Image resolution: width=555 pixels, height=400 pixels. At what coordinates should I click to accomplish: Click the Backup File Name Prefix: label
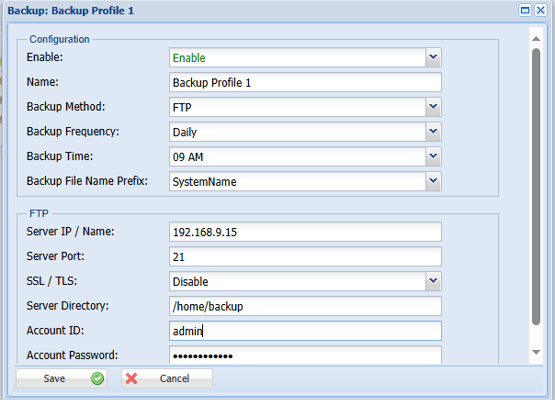click(x=87, y=181)
